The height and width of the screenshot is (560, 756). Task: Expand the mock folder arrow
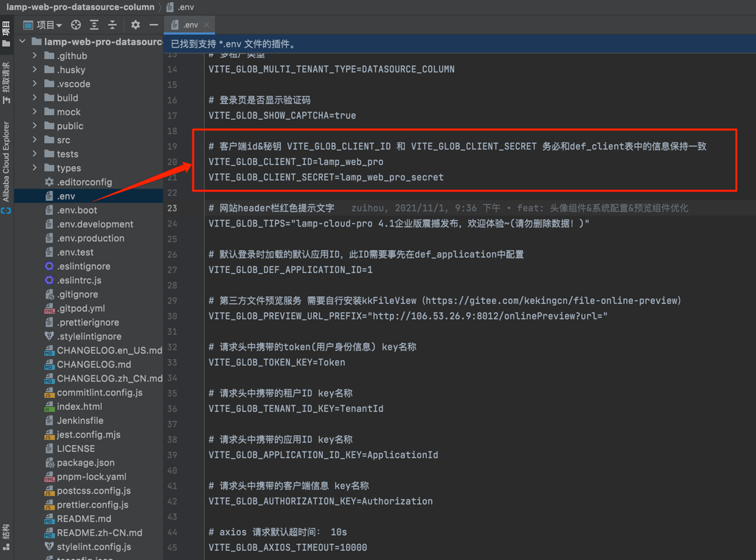tap(35, 112)
